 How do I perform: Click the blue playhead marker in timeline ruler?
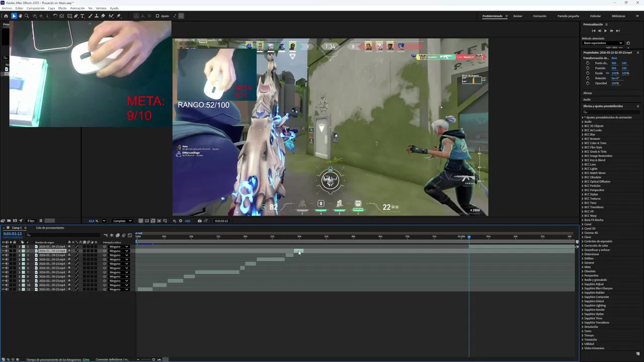469,237
